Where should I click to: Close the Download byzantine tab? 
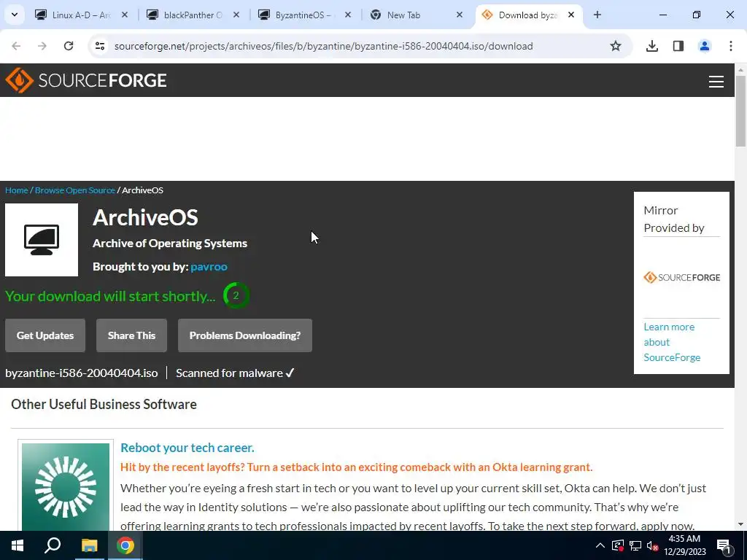click(571, 15)
